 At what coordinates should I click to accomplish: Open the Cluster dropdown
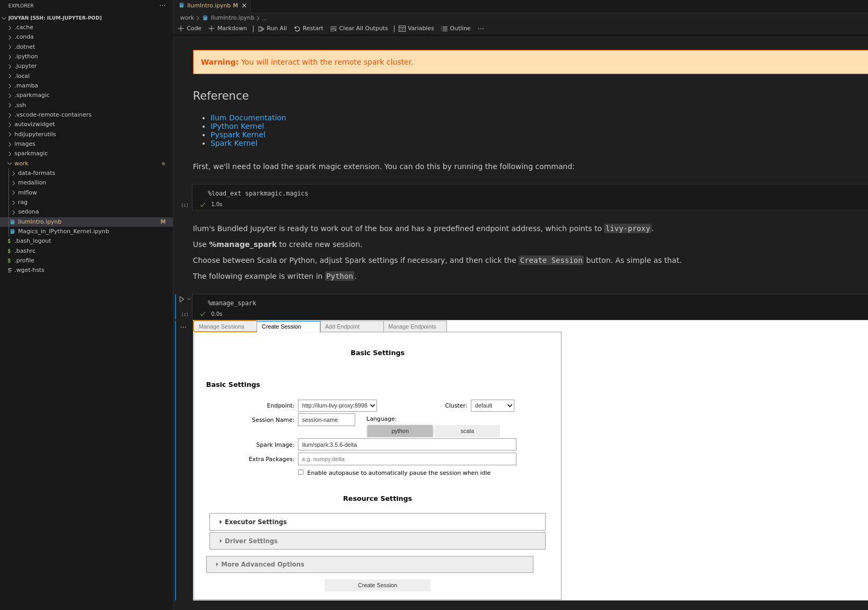pyautogui.click(x=492, y=405)
